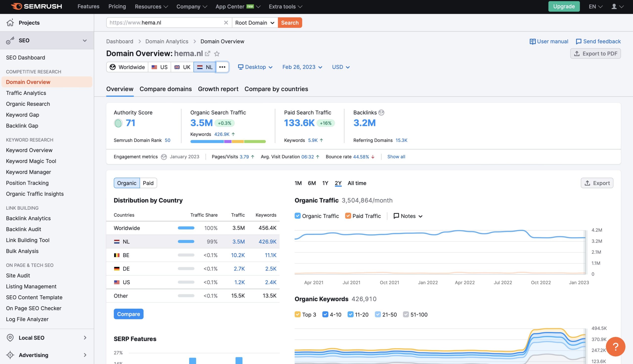This screenshot has height=364, width=633.
Task: Uncheck Organic Traffic checkbox
Action: coord(297,216)
